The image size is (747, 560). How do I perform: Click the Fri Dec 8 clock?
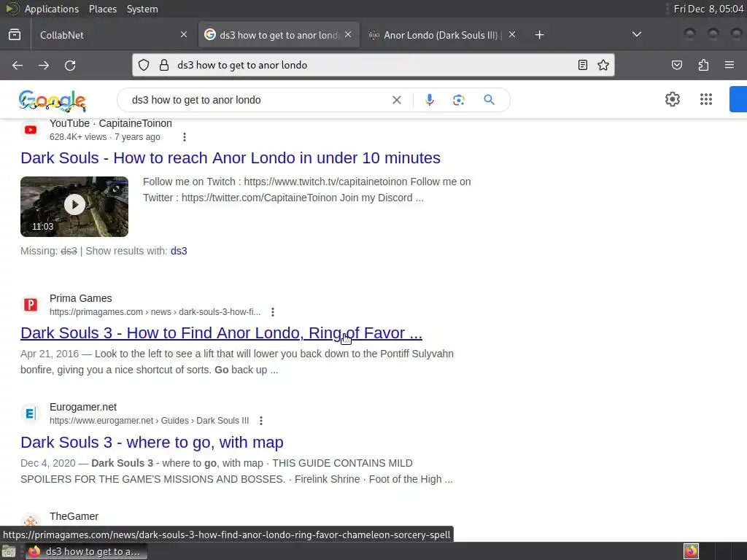tap(708, 9)
